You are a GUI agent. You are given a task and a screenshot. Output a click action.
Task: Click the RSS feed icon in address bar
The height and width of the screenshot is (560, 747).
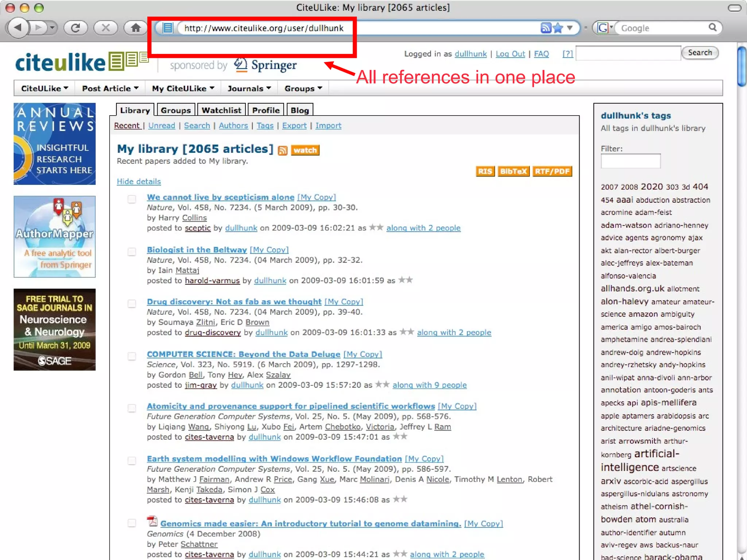[545, 28]
